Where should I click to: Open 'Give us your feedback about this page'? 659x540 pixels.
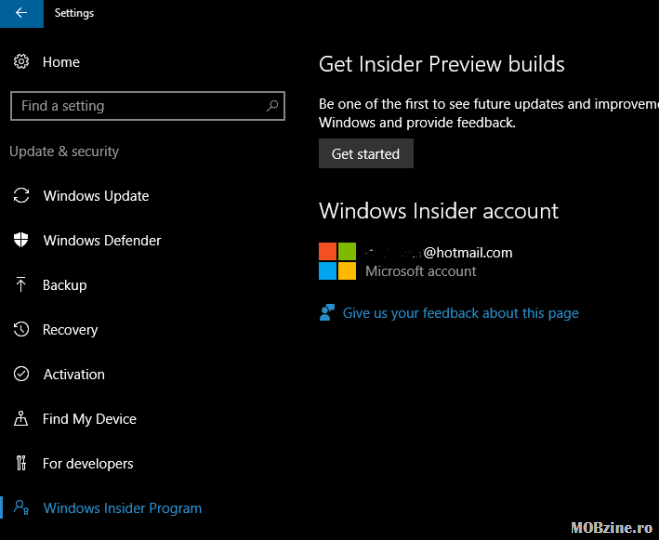click(x=460, y=313)
